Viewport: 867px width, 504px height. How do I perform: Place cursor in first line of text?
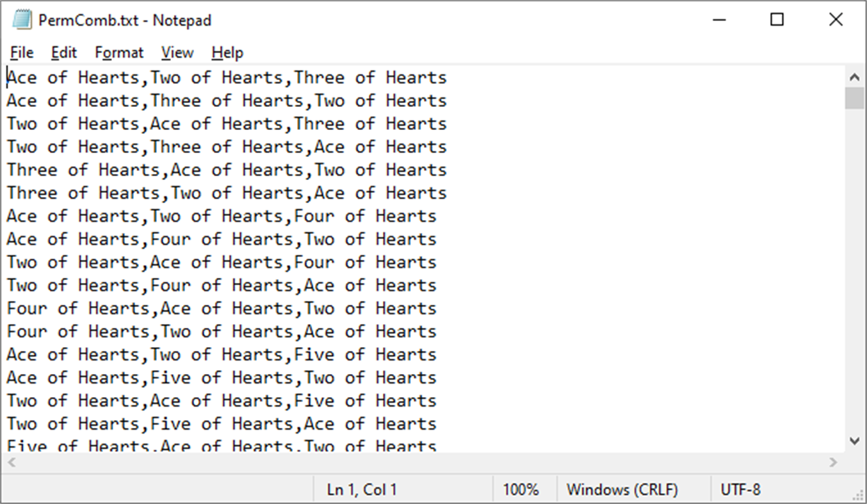256,78
